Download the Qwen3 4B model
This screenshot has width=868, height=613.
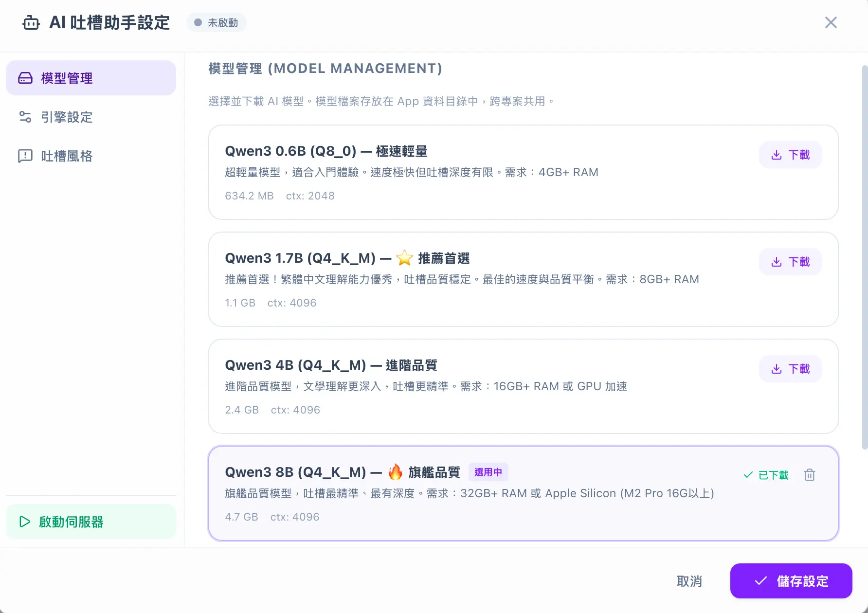pos(791,369)
